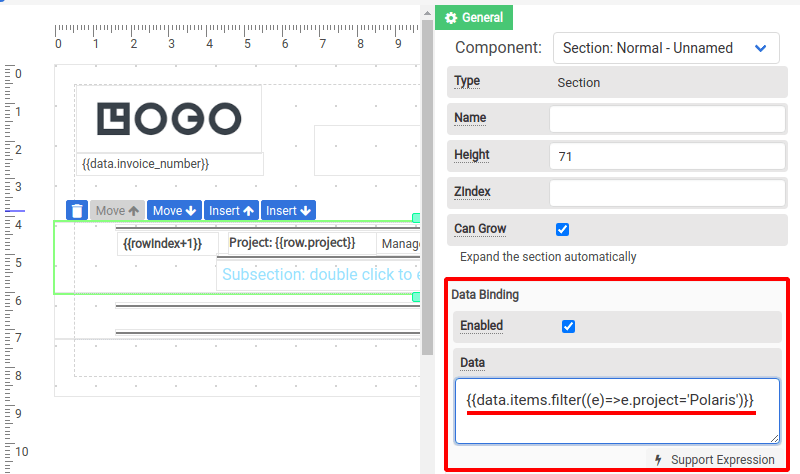Click the Name input field

[x=667, y=118]
